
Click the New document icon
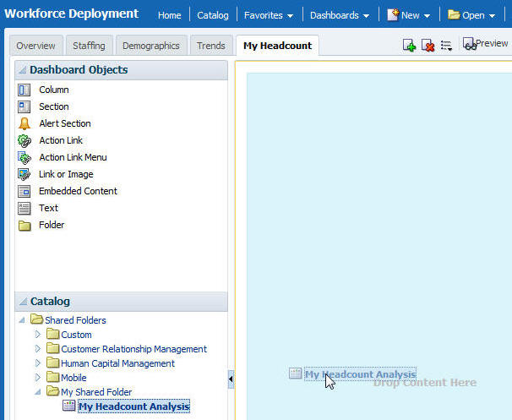click(393, 14)
